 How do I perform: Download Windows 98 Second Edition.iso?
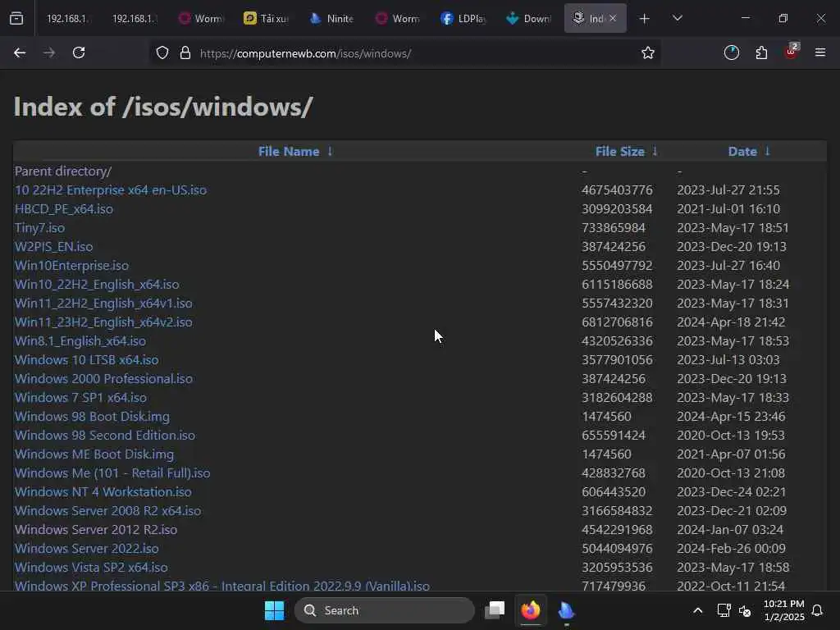(105, 435)
